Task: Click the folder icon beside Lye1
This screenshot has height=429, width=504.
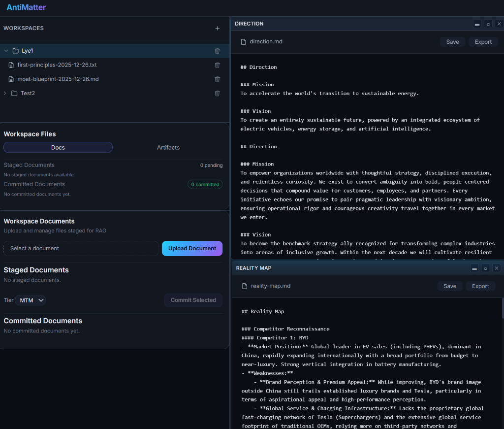Action: [x=15, y=50]
